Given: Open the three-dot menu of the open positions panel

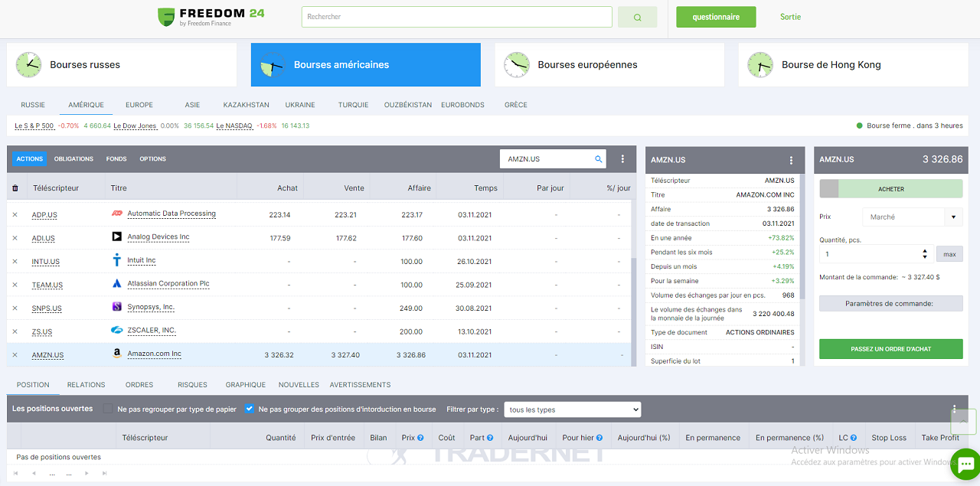Looking at the screenshot, I should click(954, 409).
